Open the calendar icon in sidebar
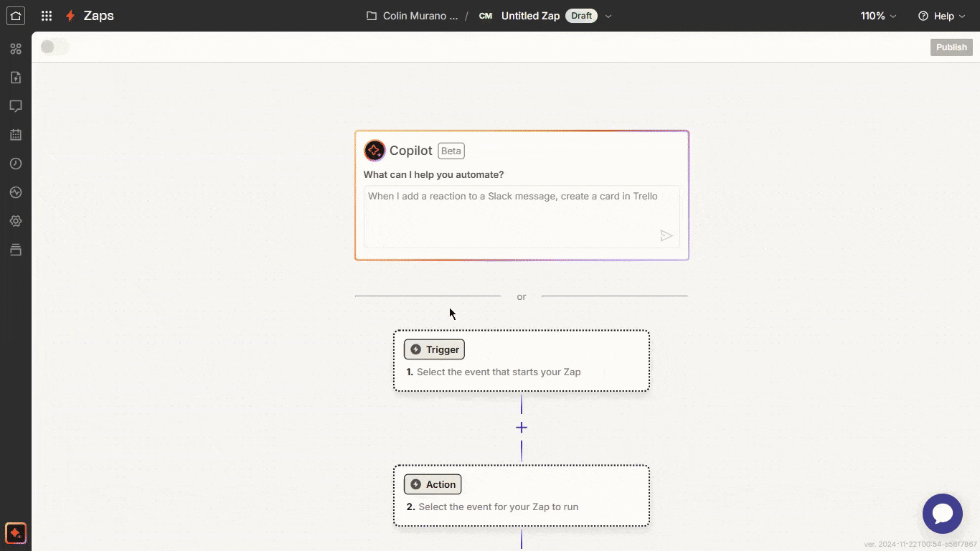This screenshot has width=980, height=551. (16, 135)
